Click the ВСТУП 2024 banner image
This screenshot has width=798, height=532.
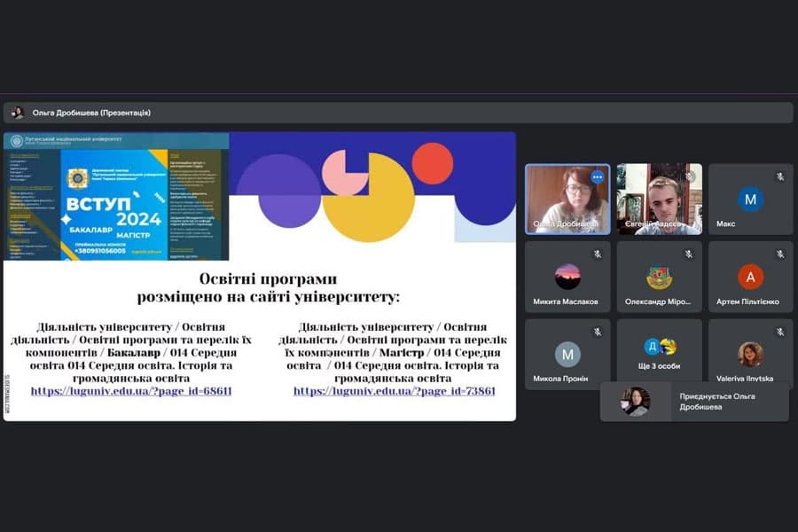coord(116,197)
